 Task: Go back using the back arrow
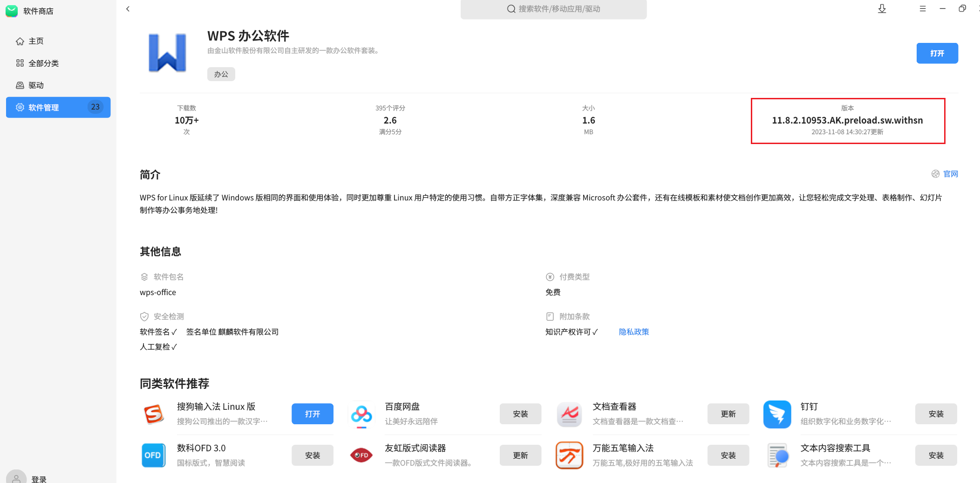click(128, 9)
